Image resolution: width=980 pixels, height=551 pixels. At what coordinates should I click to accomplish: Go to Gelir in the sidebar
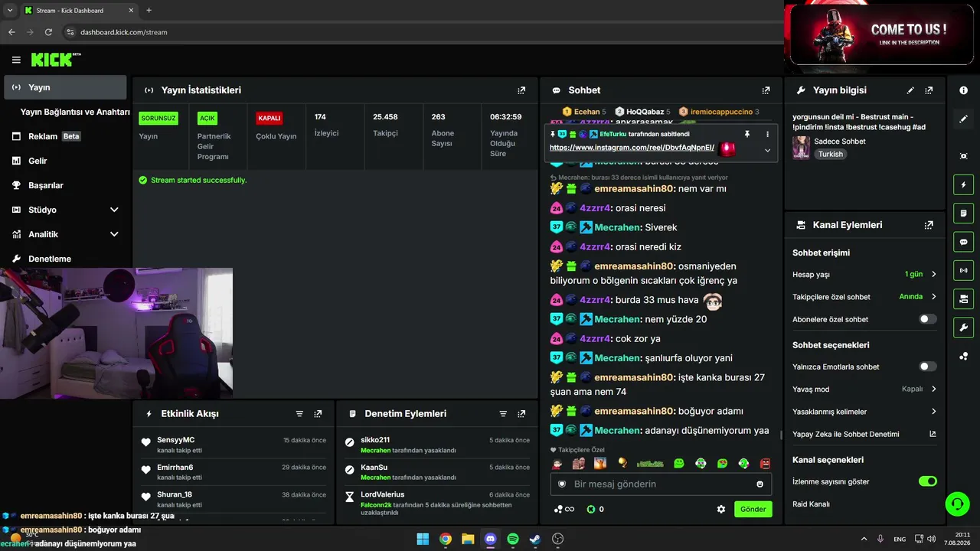coord(65,161)
